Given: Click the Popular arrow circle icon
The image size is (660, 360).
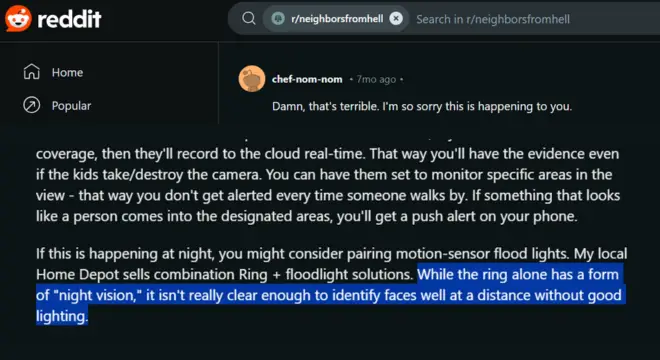Looking at the screenshot, I should (32, 105).
